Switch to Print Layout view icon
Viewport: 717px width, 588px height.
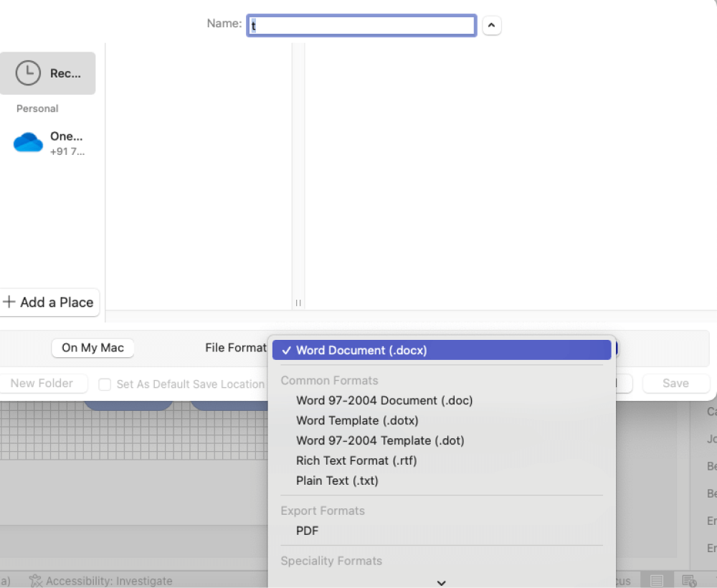point(657,581)
